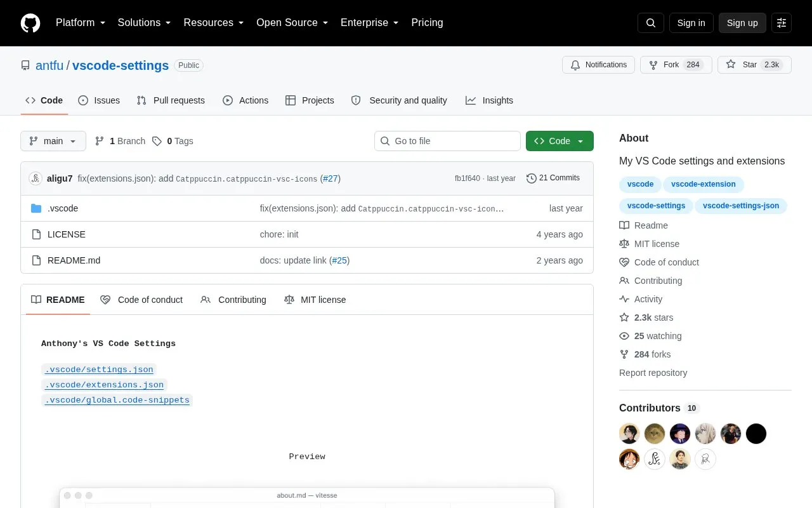The width and height of the screenshot is (812, 508).
Task: Switch to the Actions tab
Action: coord(246,100)
